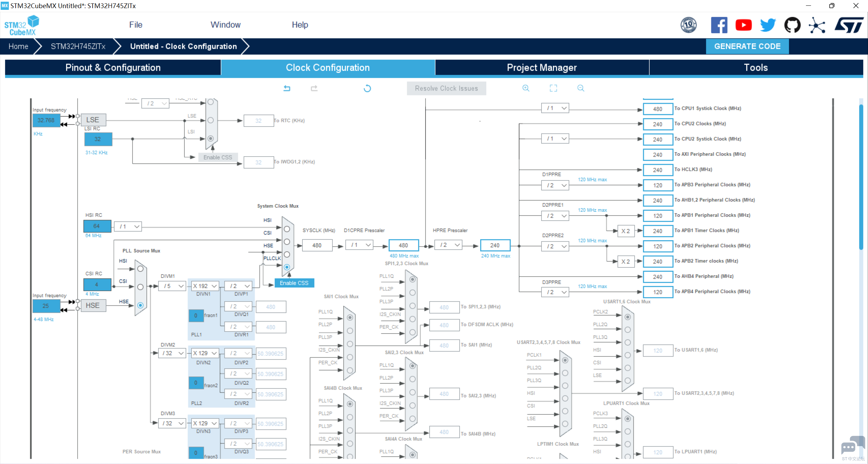Image resolution: width=868 pixels, height=464 pixels.
Task: Open the Twitter icon link
Action: click(768, 25)
